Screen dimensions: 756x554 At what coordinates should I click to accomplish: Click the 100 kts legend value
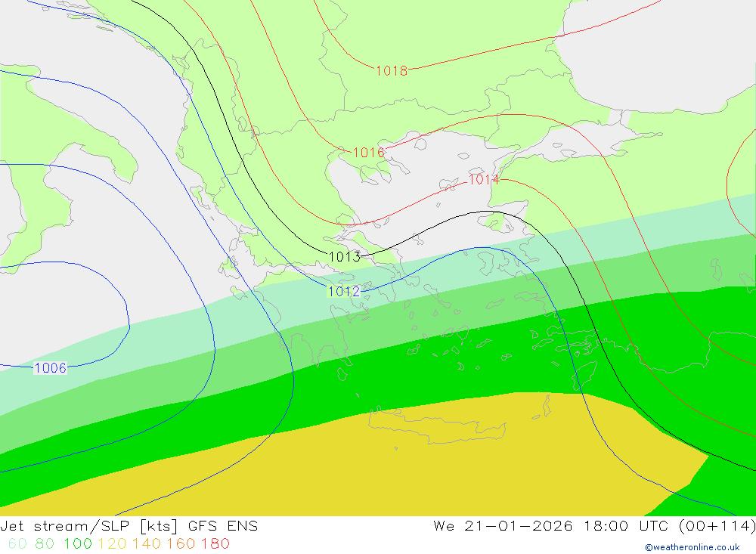coord(78,543)
